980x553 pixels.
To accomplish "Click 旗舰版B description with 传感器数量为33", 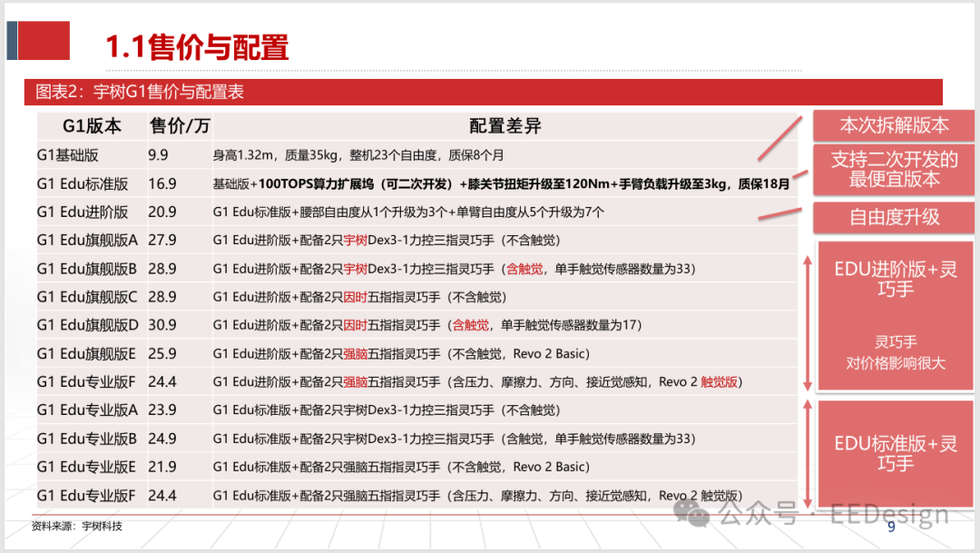I will [455, 269].
